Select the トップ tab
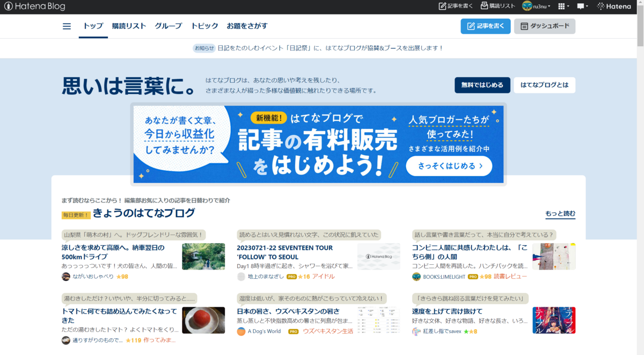Image resolution: width=644 pixels, height=355 pixels. click(93, 26)
